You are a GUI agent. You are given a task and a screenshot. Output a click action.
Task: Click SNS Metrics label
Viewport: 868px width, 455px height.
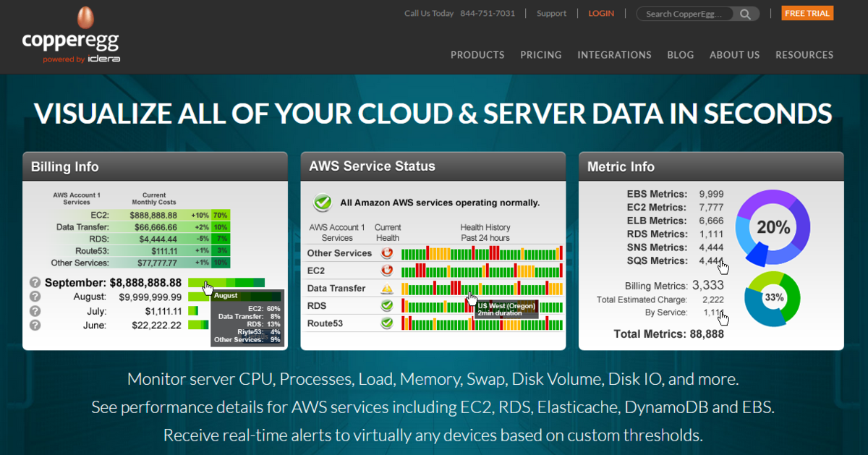[x=656, y=247]
